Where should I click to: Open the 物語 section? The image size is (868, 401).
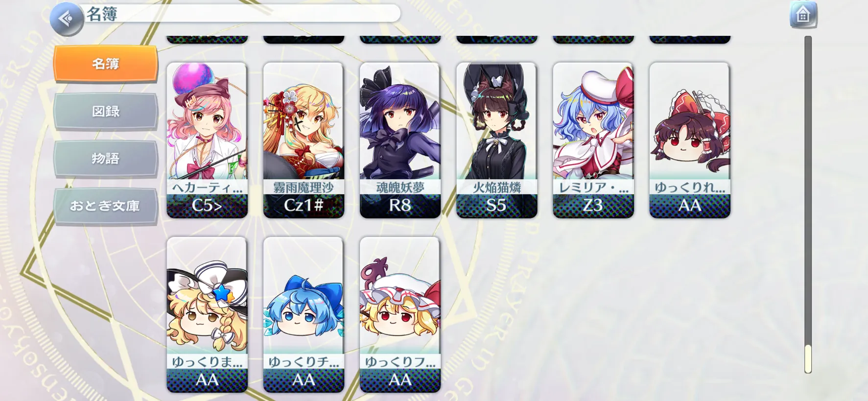tap(106, 159)
